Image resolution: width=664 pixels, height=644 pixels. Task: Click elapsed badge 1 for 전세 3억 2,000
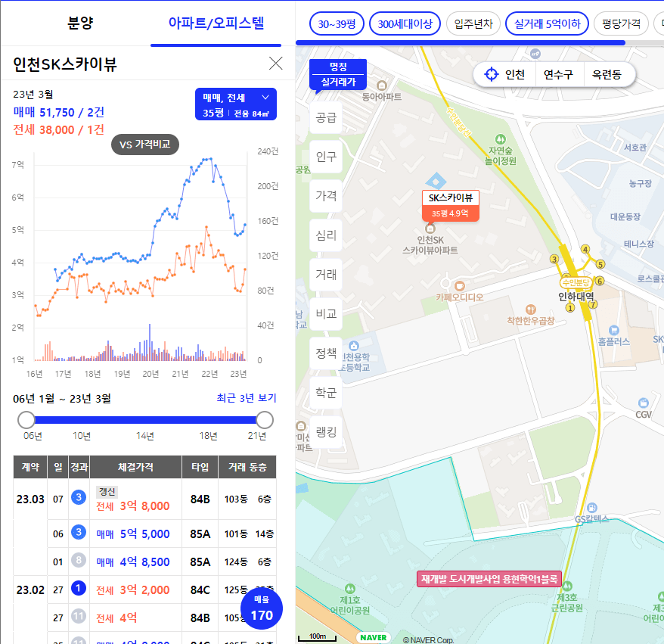(x=79, y=588)
